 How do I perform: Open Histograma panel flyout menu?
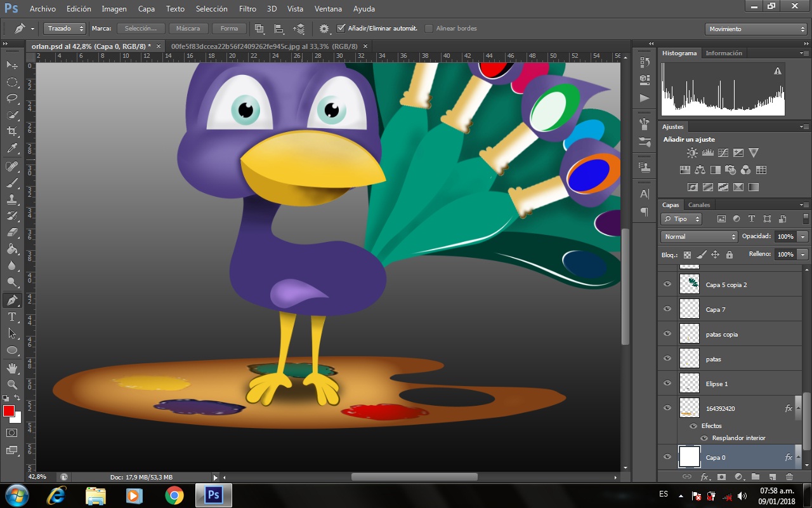click(804, 53)
